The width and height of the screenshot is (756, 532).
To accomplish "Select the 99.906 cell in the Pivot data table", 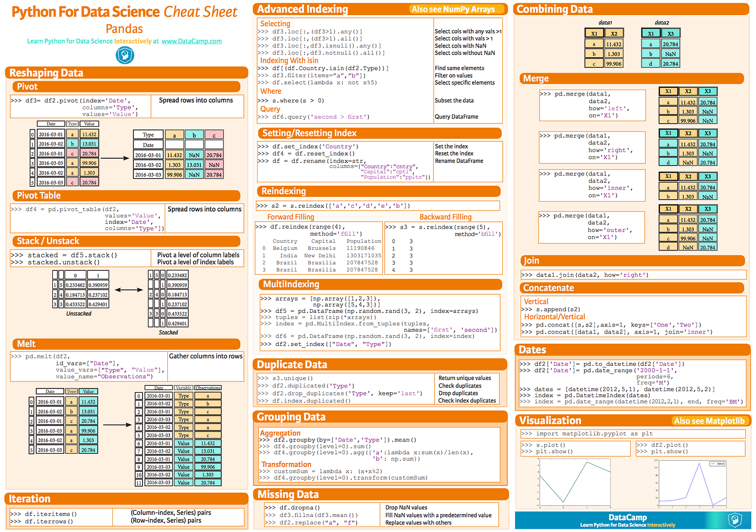I will (89, 162).
